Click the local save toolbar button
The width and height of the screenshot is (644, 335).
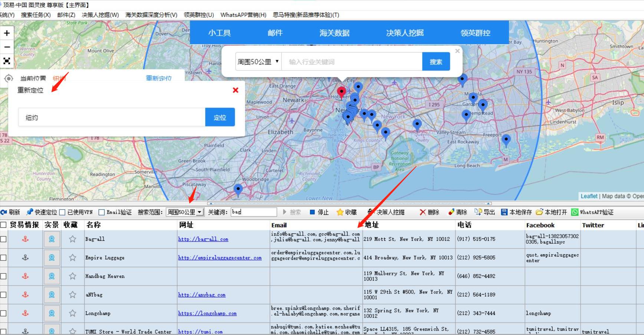[x=516, y=212]
